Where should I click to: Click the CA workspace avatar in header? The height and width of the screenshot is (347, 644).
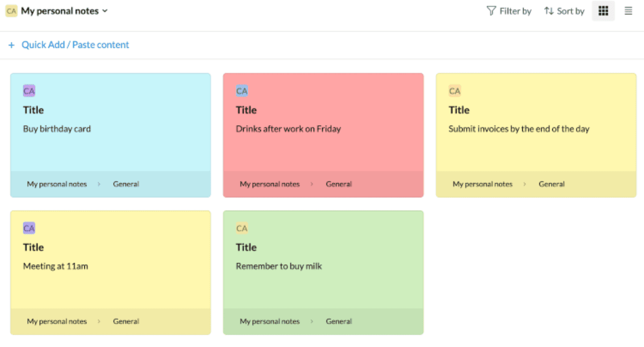(x=11, y=11)
